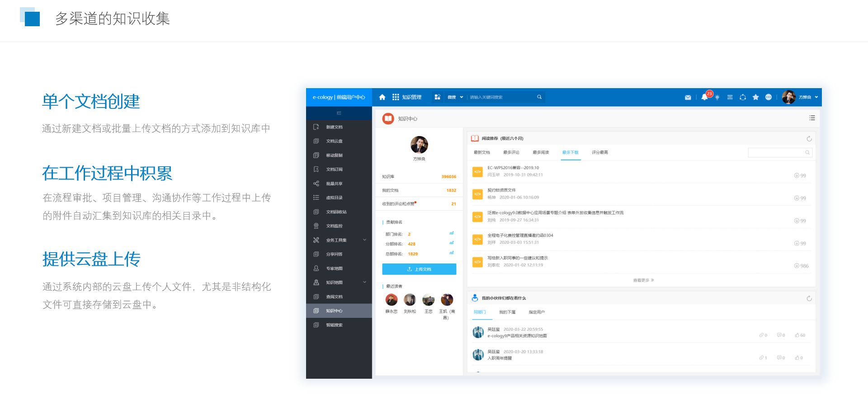Open the mail envelope icon
The width and height of the screenshot is (868, 395).
coord(688,97)
